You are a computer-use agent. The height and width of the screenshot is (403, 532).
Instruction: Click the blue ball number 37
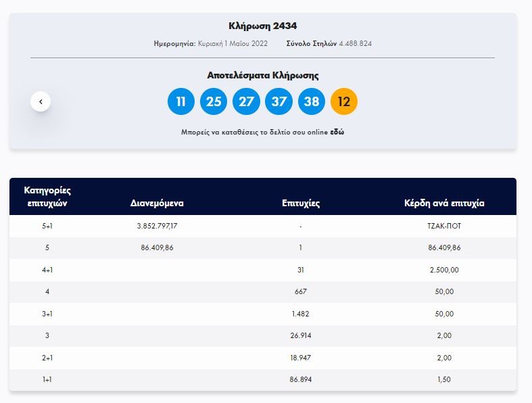pyautogui.click(x=279, y=101)
